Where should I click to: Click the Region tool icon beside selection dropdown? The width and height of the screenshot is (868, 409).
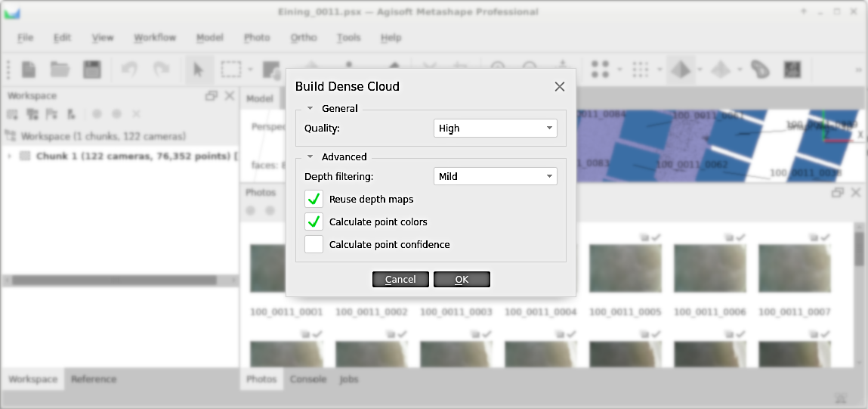click(x=270, y=70)
